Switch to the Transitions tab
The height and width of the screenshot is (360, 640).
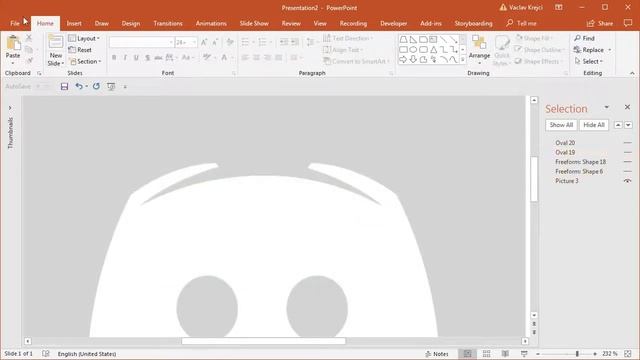tap(168, 23)
